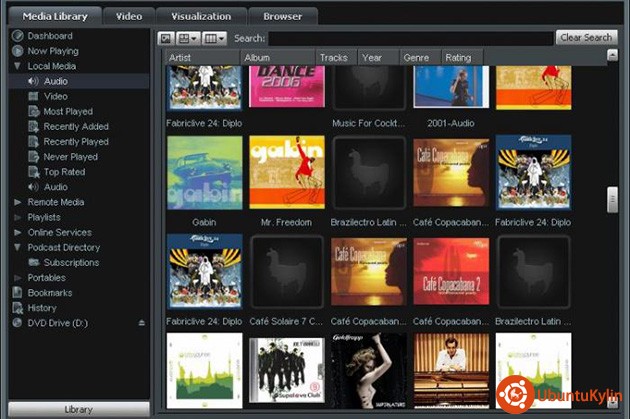This screenshot has height=419, width=630.
Task: Open the Dashboard icon in sidebar
Action: click(x=18, y=36)
